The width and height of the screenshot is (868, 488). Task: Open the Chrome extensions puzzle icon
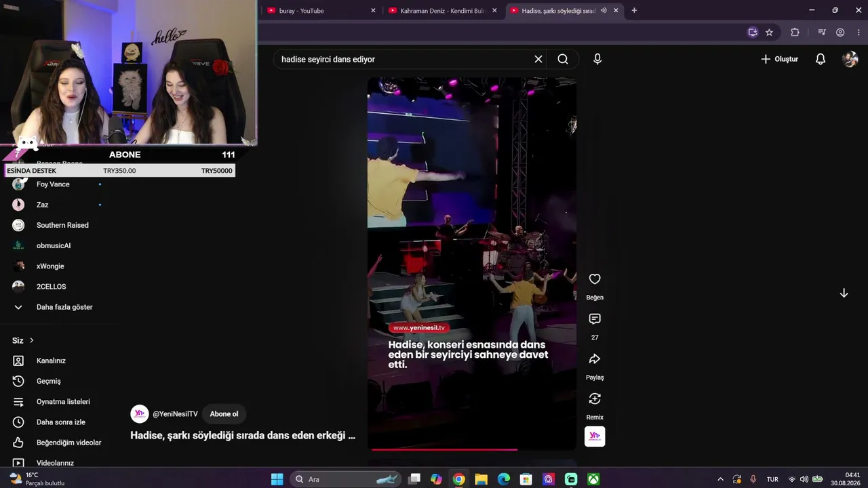pyautogui.click(x=795, y=32)
